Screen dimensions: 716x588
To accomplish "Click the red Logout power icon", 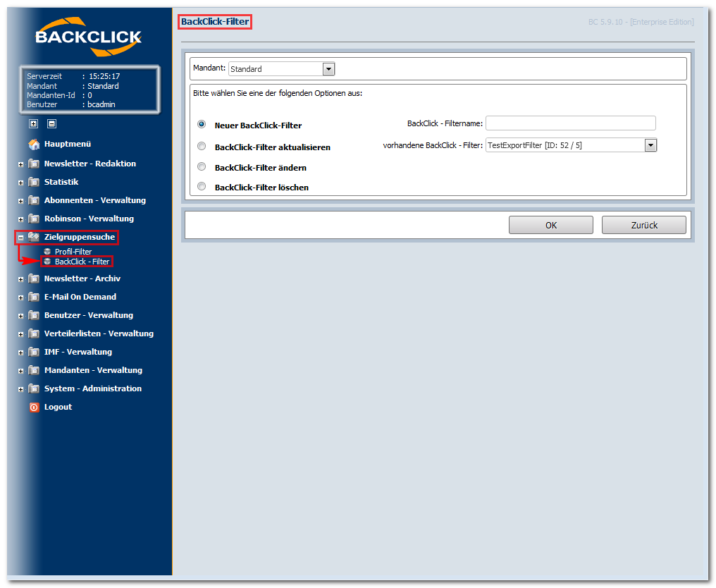I will pyautogui.click(x=35, y=407).
